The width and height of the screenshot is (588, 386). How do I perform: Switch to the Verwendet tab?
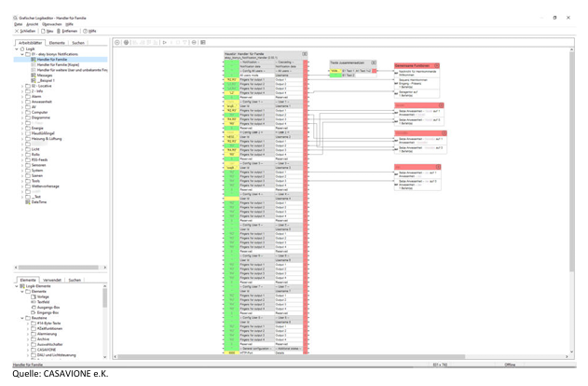(52, 281)
